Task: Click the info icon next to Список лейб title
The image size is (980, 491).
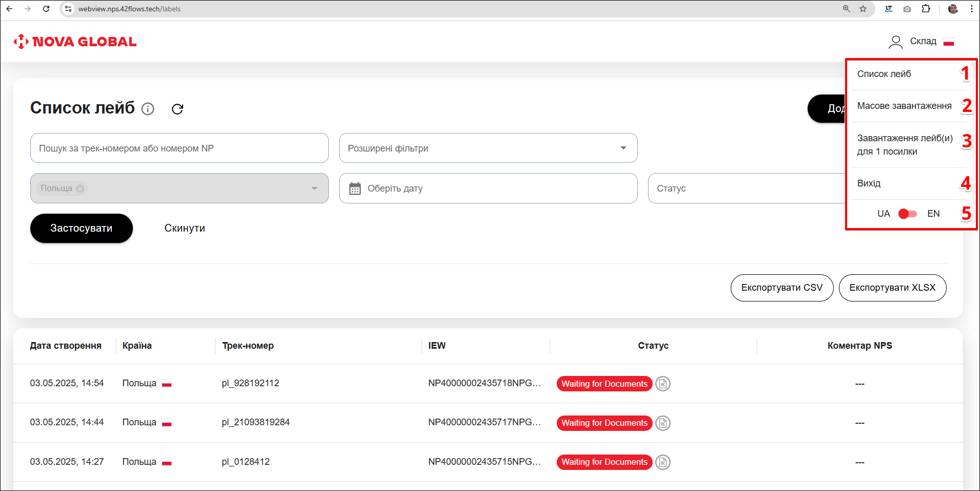Action: coord(148,109)
